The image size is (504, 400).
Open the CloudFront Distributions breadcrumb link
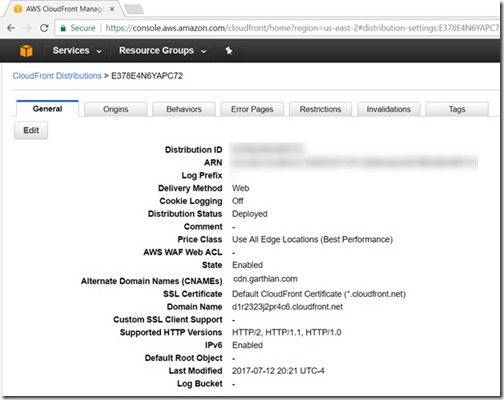pyautogui.click(x=57, y=76)
